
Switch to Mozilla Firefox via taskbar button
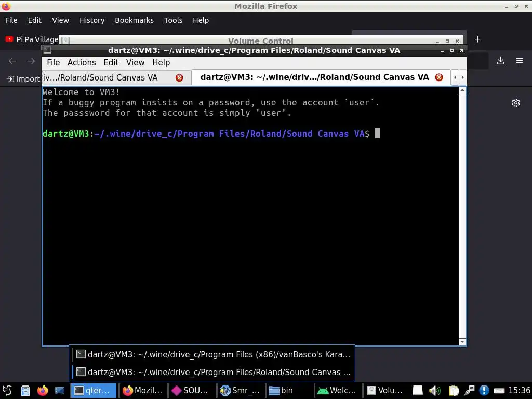[142, 391]
